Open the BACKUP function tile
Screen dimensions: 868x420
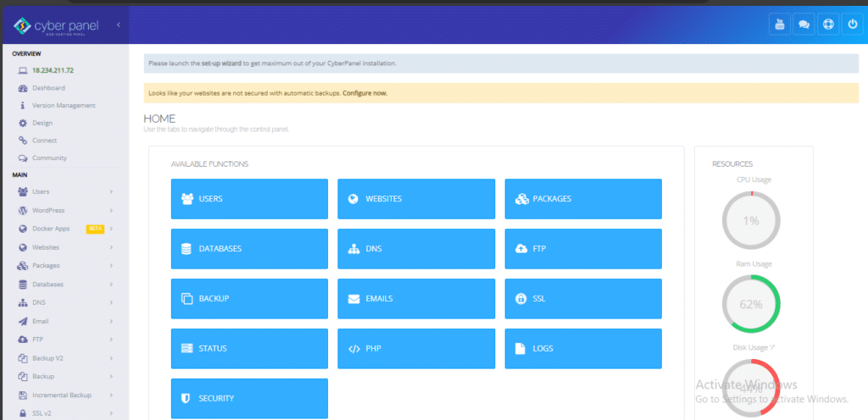(x=249, y=298)
